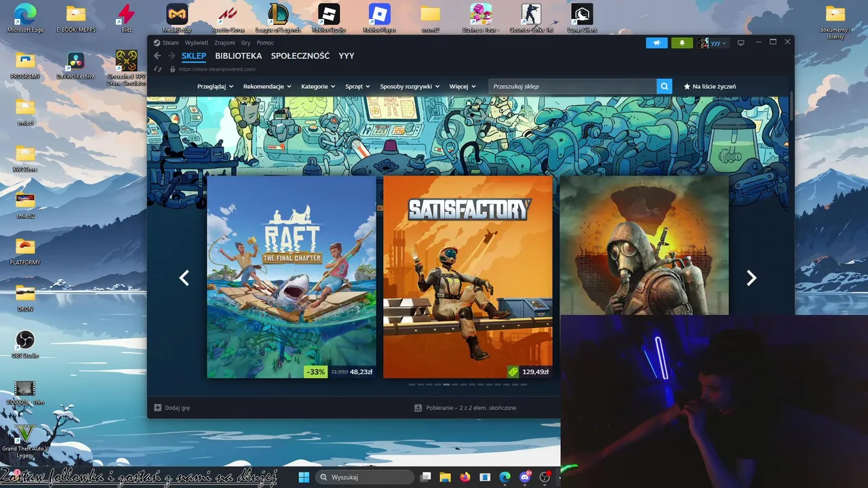
Task: Open Windows Start menu
Action: click(x=304, y=477)
